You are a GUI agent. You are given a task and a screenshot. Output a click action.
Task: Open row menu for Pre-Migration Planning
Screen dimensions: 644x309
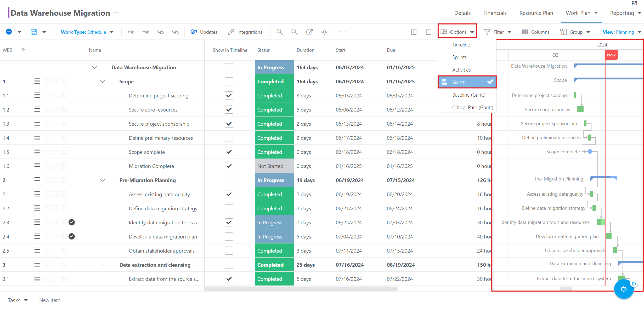point(37,180)
